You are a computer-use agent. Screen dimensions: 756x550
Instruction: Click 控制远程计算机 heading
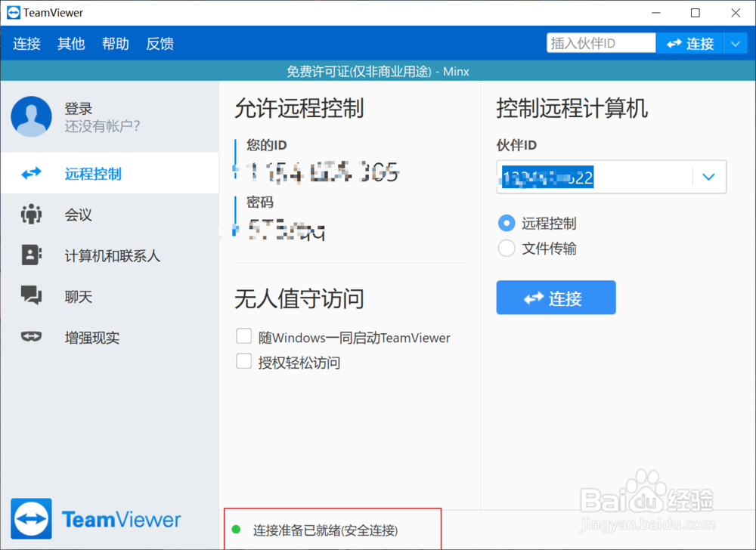(572, 108)
